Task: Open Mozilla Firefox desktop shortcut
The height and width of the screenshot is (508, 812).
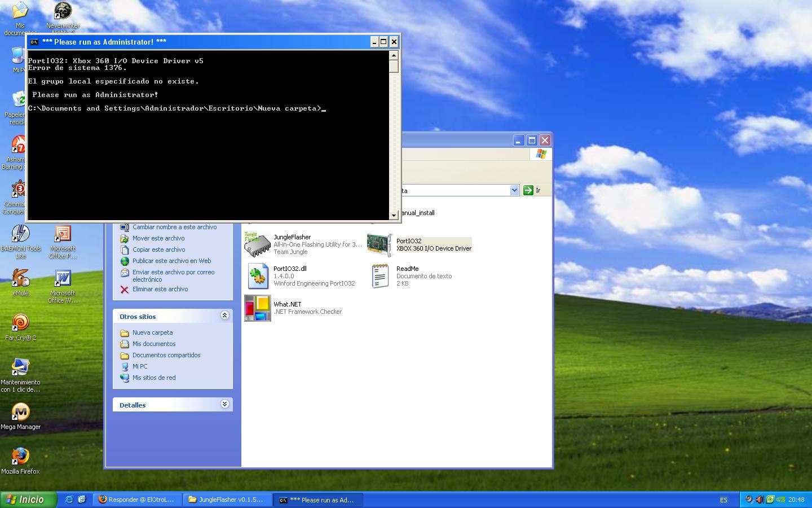Action: pos(20,456)
